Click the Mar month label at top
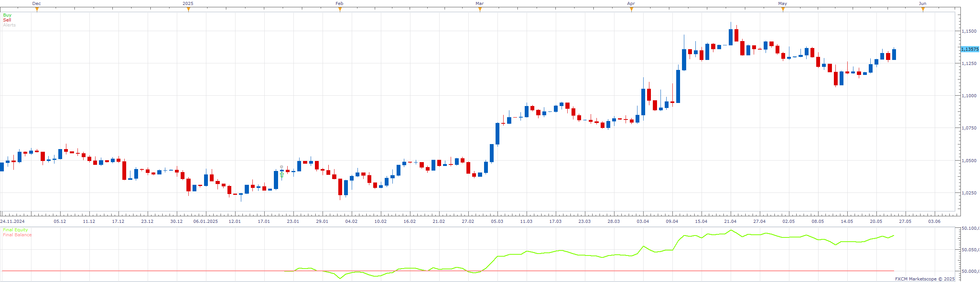 click(480, 3)
